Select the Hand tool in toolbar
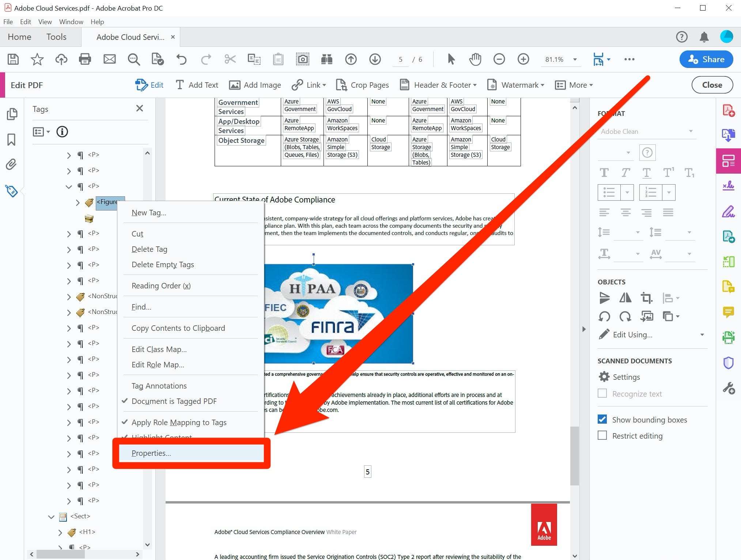Viewport: 741px width, 560px height. [x=473, y=59]
